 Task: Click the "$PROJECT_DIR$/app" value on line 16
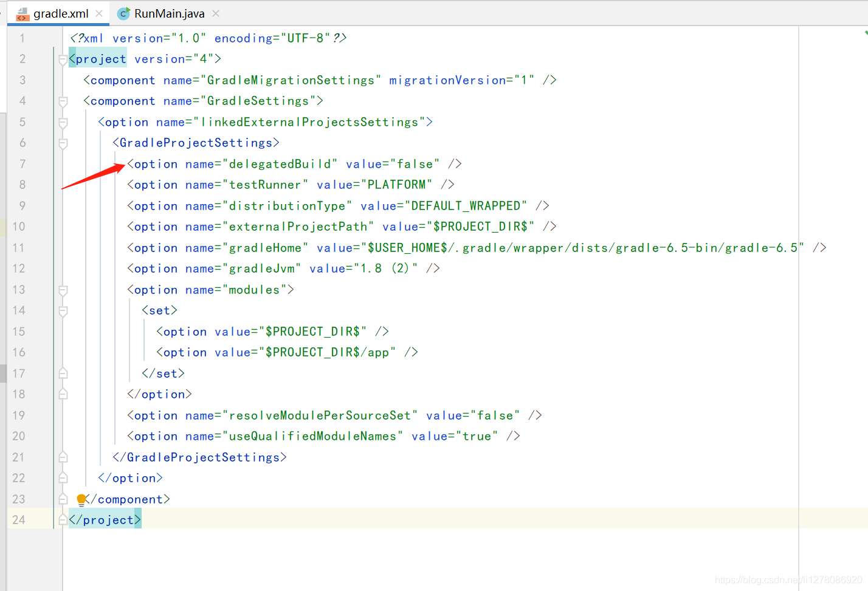click(x=327, y=352)
